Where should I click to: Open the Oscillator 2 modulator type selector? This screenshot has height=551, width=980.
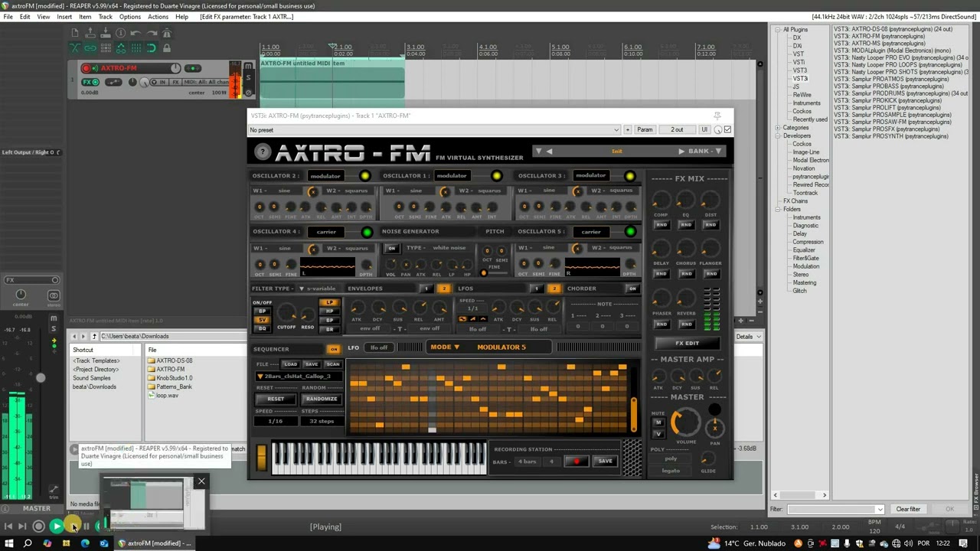325,176
